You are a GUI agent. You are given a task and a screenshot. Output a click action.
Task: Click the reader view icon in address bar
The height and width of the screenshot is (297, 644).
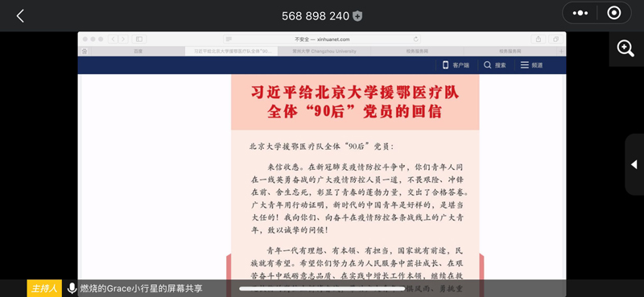pyautogui.click(x=229, y=39)
